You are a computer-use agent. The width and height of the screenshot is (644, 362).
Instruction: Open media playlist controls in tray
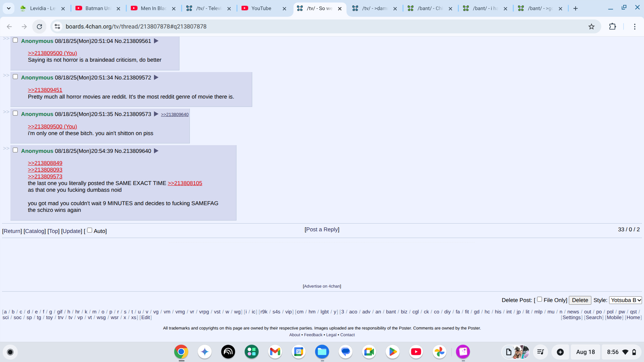540,352
